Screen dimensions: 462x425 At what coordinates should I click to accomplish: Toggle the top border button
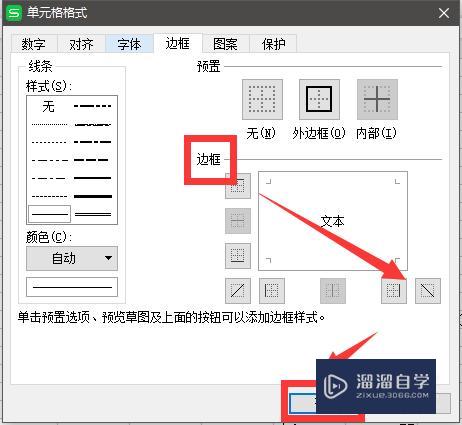click(x=238, y=186)
